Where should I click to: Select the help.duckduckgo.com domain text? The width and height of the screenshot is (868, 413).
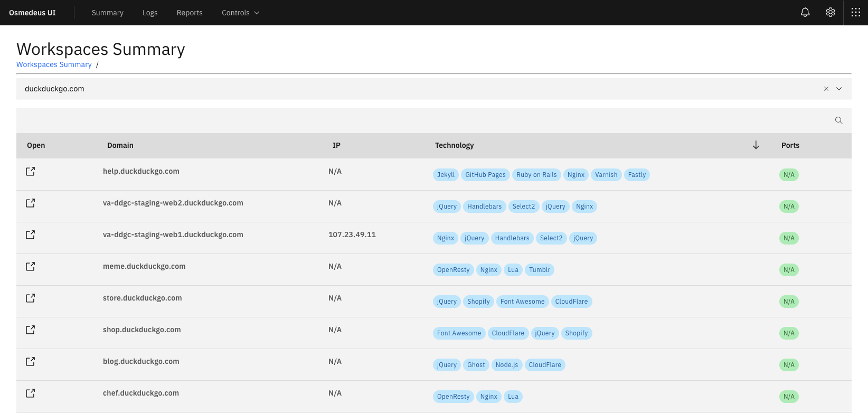coord(141,171)
